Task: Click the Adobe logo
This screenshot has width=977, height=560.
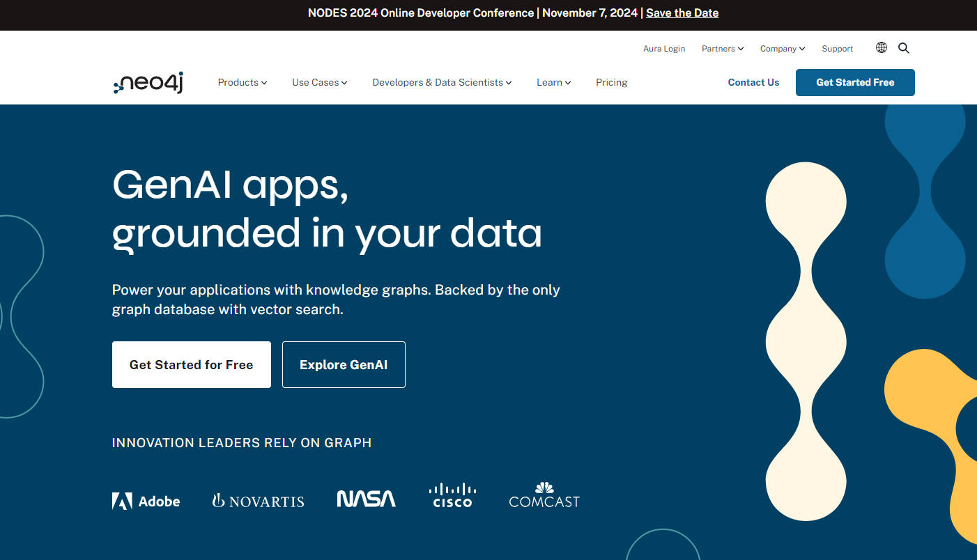Action: 146,501
